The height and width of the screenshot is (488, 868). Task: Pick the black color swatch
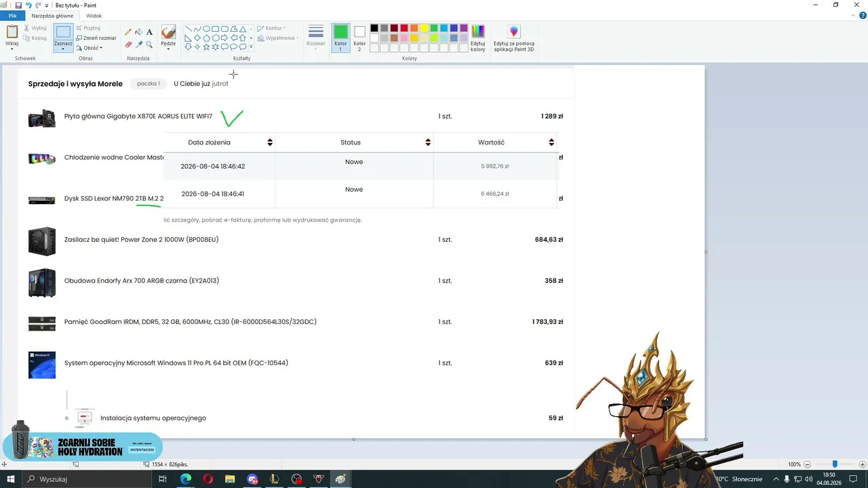(x=374, y=28)
